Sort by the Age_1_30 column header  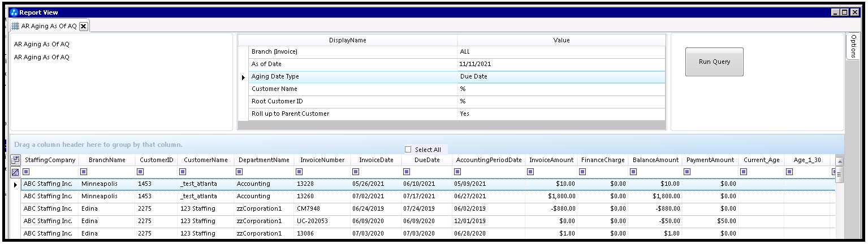click(807, 160)
